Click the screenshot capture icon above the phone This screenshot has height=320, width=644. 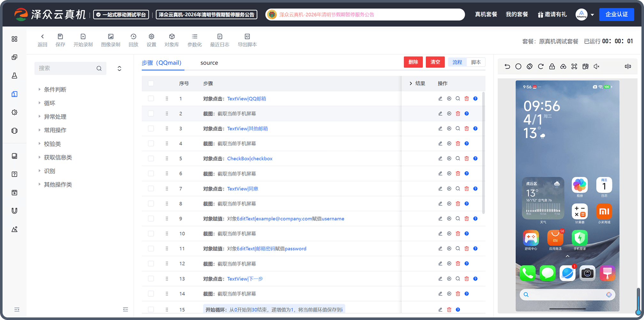click(x=574, y=66)
